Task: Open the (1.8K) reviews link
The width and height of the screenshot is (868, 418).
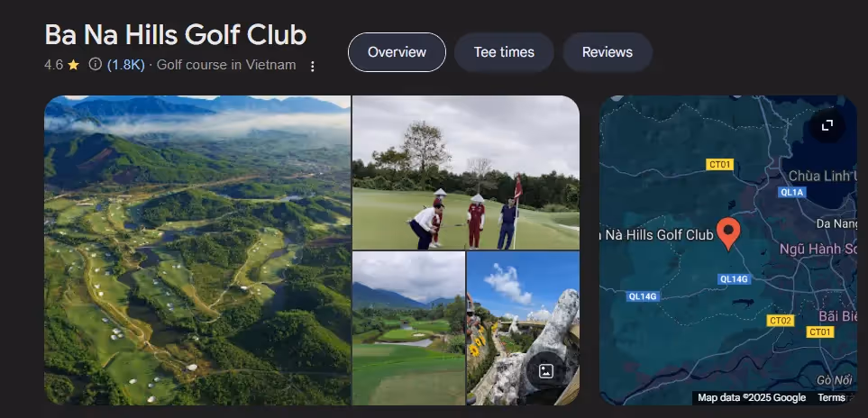Action: point(125,65)
